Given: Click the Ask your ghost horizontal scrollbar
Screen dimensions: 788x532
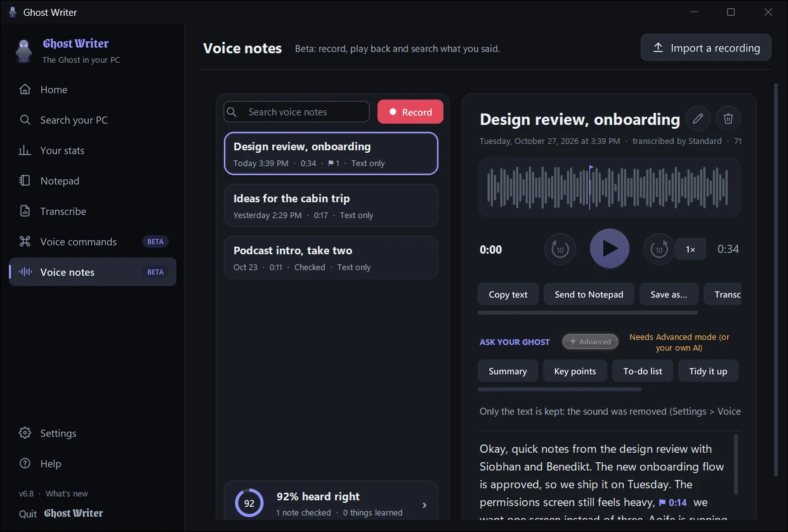Looking at the screenshot, I should click(x=560, y=389).
